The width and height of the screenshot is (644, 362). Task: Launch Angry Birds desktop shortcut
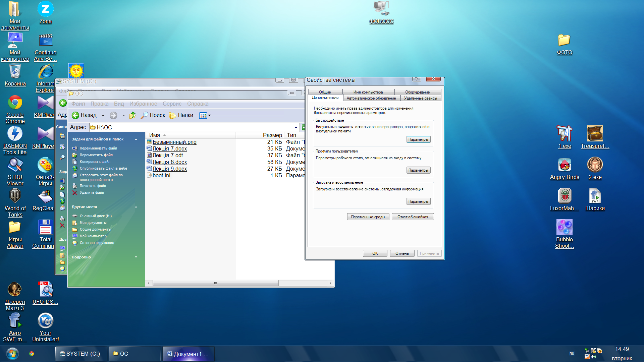coord(565,169)
